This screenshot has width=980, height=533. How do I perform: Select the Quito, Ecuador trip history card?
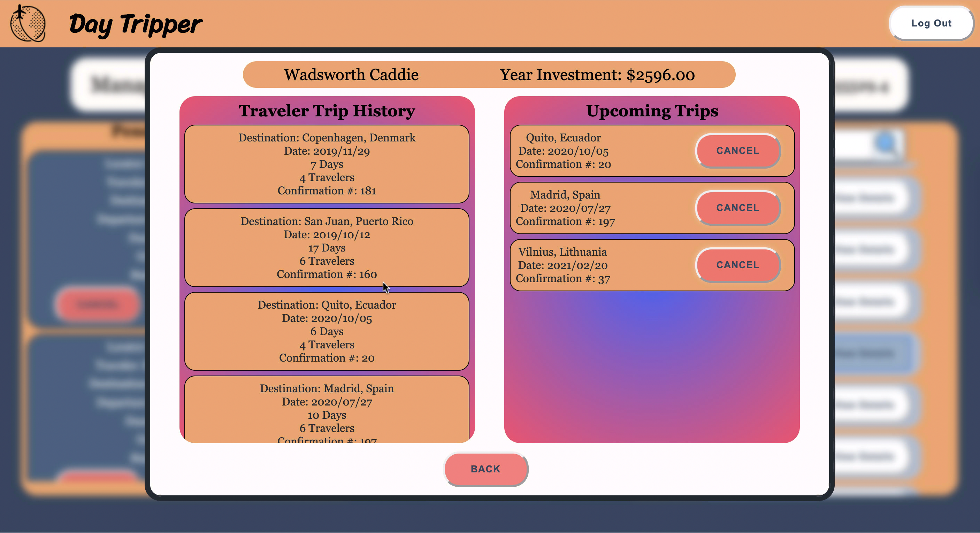[x=327, y=331]
